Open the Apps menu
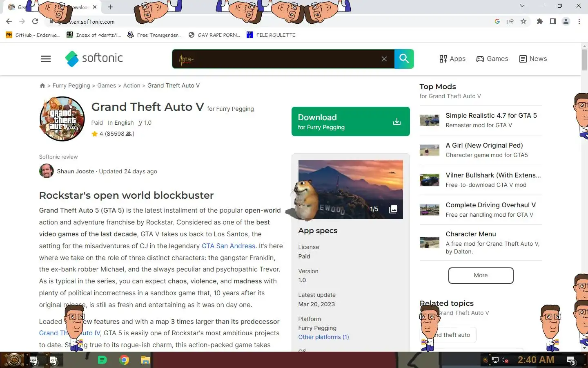Screen dimensions: 588x368 click(452, 59)
